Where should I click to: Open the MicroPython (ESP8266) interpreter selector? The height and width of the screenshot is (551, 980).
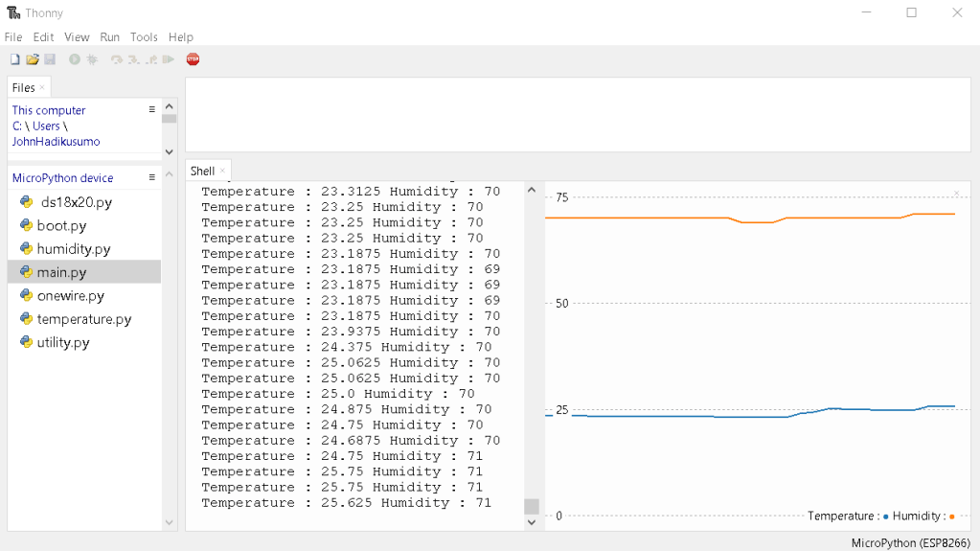tap(910, 543)
